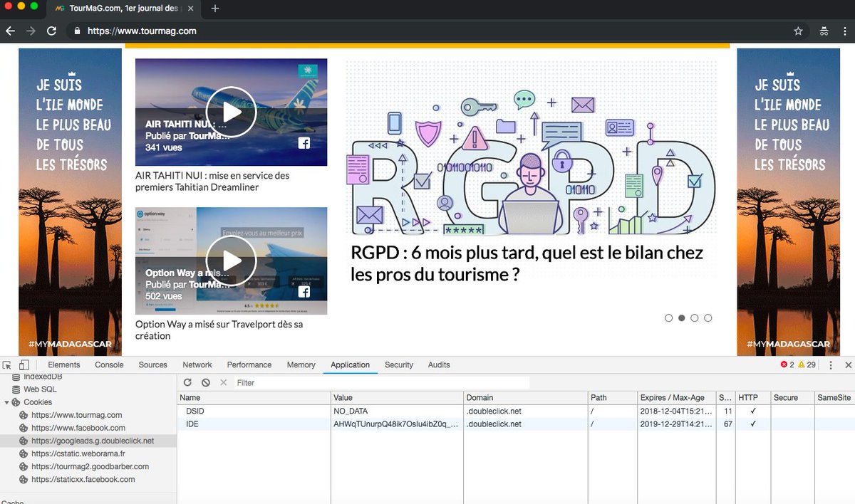Click the yellow warning count indicator

pyautogui.click(x=807, y=364)
